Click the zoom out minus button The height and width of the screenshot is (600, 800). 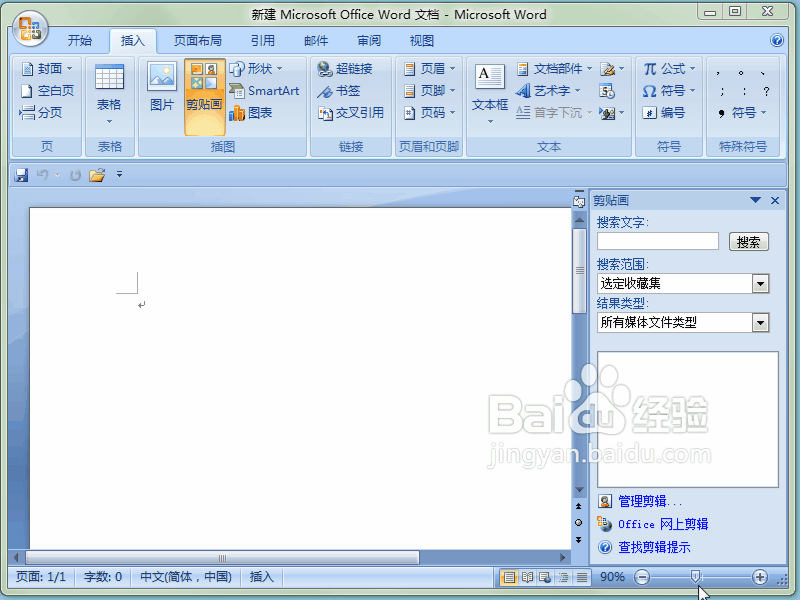click(x=642, y=577)
